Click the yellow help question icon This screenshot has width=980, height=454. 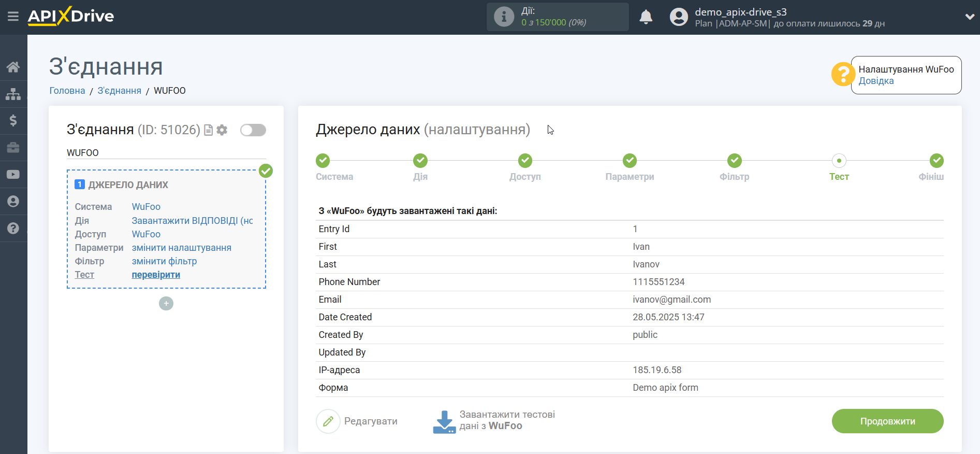tap(843, 74)
